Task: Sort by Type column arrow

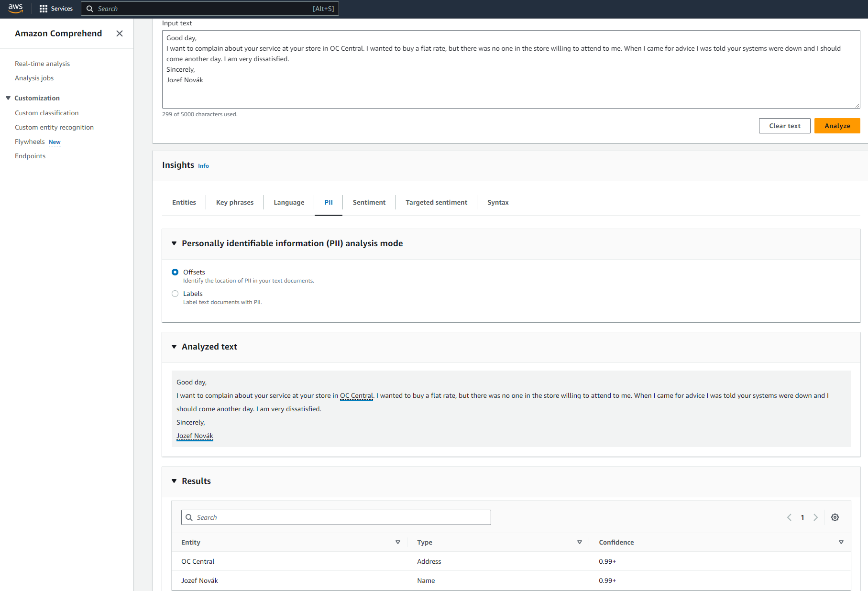Action: pyautogui.click(x=580, y=542)
